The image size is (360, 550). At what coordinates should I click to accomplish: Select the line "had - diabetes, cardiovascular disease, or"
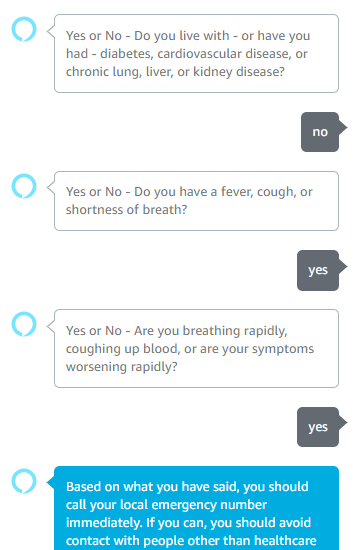click(x=187, y=54)
